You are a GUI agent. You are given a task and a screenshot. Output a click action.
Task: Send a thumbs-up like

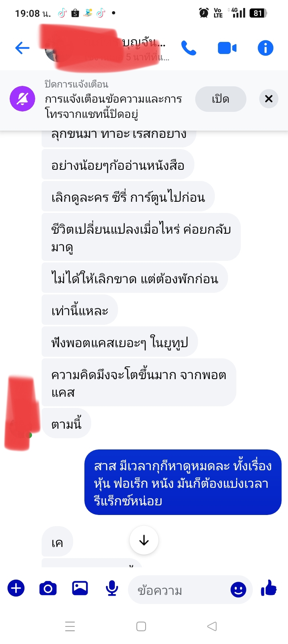click(269, 588)
